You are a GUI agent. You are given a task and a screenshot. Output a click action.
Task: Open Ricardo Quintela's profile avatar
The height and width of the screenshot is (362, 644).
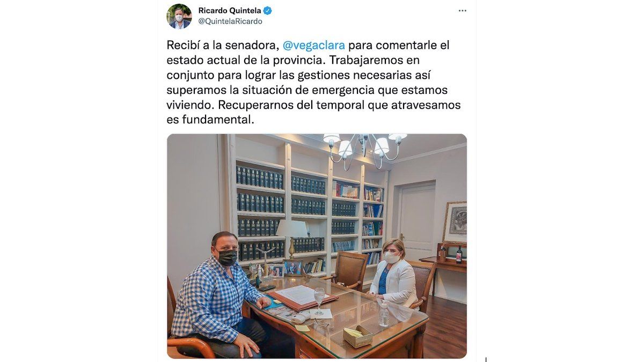coord(179,16)
